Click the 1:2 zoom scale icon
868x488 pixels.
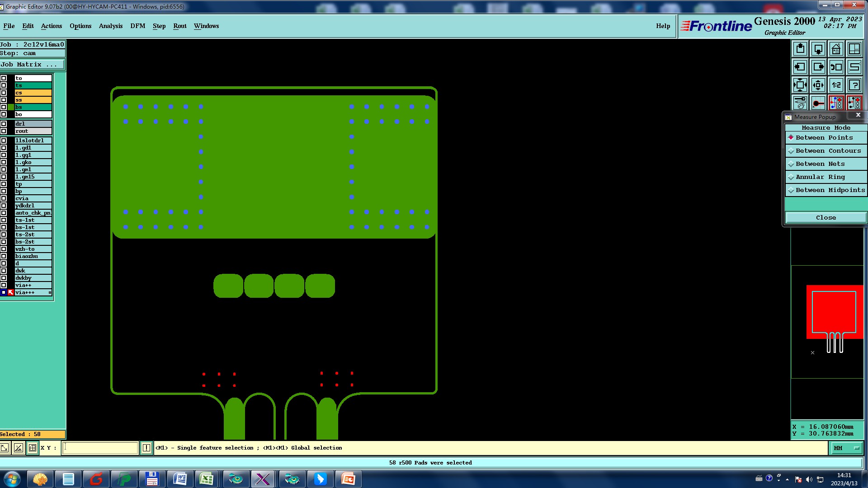836,85
